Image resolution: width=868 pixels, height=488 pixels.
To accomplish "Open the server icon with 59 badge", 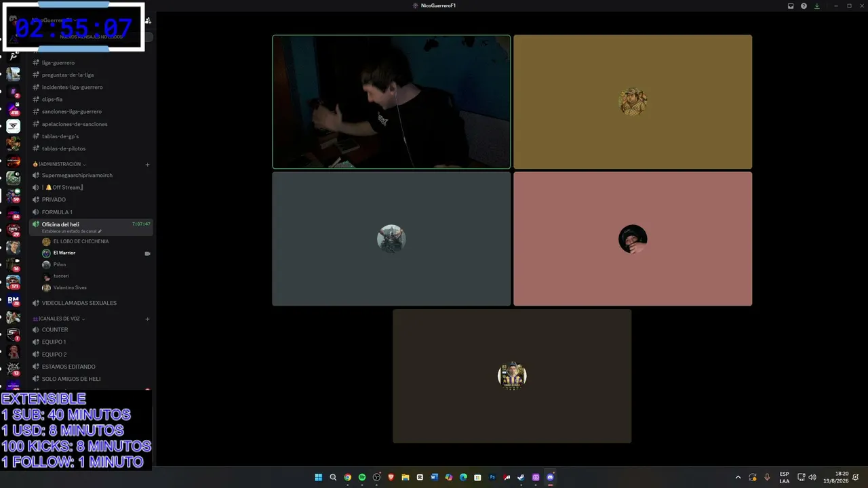I will [x=14, y=195].
